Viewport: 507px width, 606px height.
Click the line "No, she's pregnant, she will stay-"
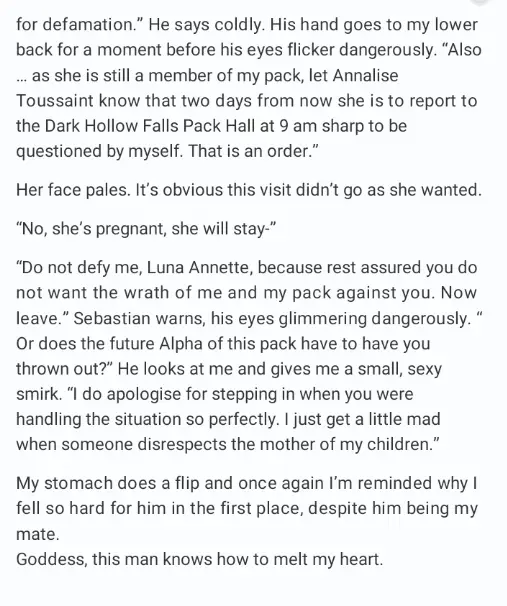tap(147, 229)
